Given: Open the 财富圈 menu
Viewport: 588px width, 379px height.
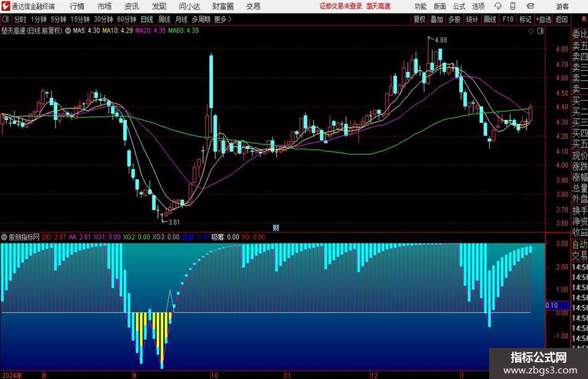Looking at the screenshot, I should [223, 6].
